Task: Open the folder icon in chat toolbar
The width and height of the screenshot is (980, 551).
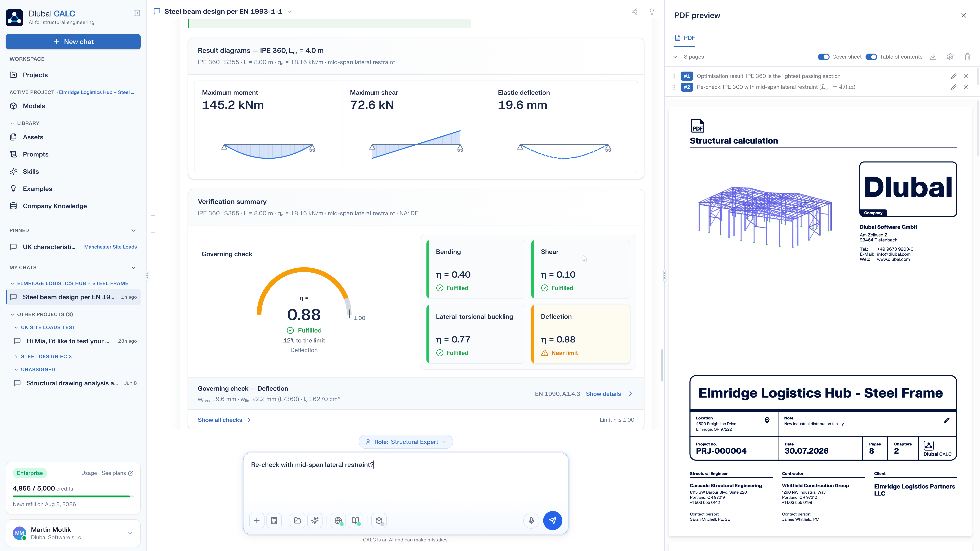Action: point(297,521)
